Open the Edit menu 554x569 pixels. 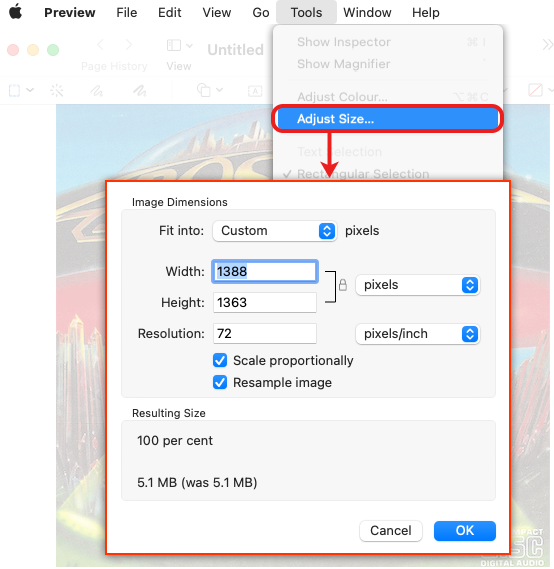(x=169, y=13)
